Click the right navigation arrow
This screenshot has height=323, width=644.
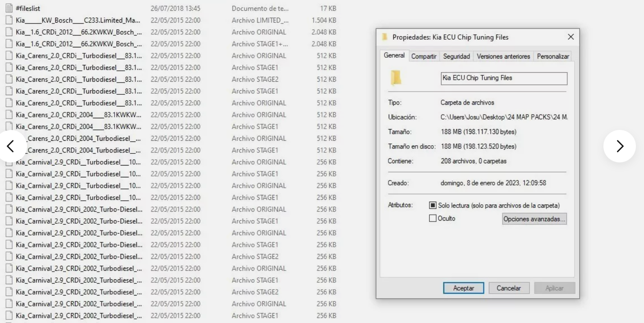[620, 146]
